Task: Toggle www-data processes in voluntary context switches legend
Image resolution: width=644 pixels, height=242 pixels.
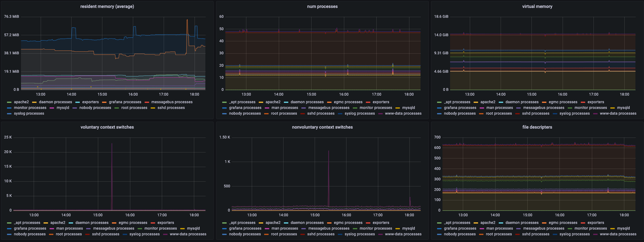Action: pos(188,234)
